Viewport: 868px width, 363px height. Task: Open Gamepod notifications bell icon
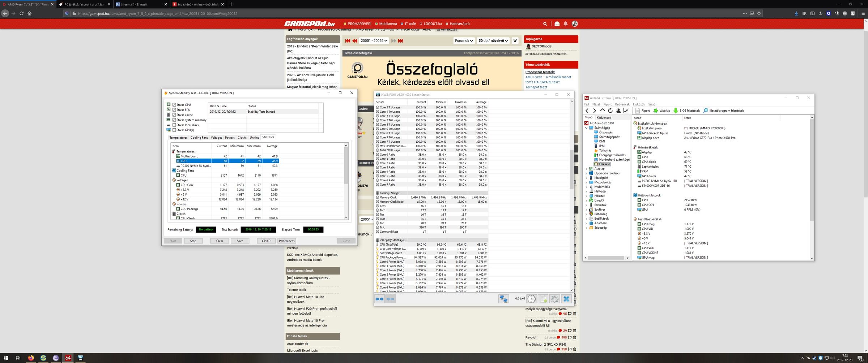566,24
